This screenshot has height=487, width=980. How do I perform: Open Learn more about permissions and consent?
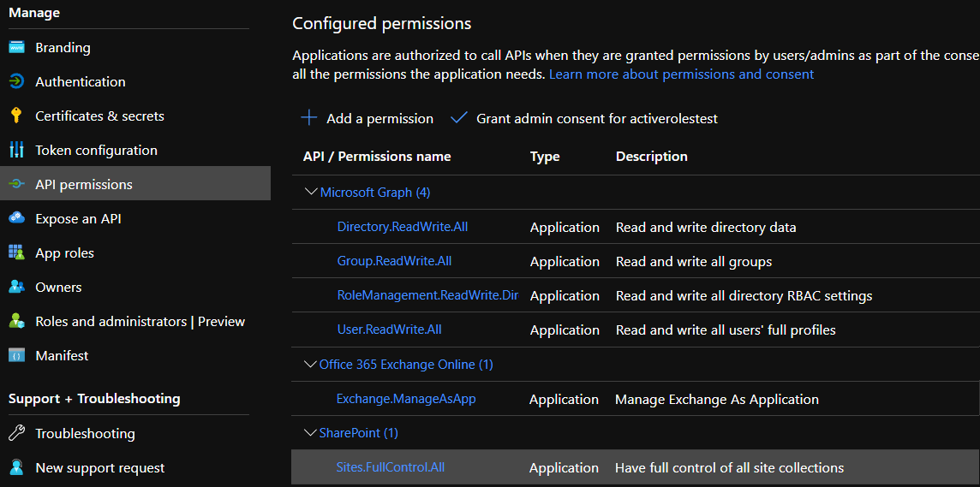click(x=681, y=74)
